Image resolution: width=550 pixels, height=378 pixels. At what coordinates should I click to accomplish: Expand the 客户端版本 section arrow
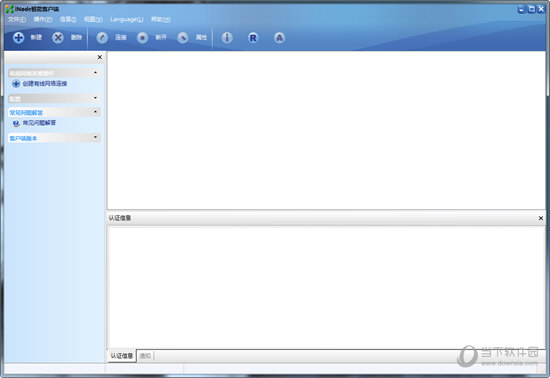pos(95,137)
